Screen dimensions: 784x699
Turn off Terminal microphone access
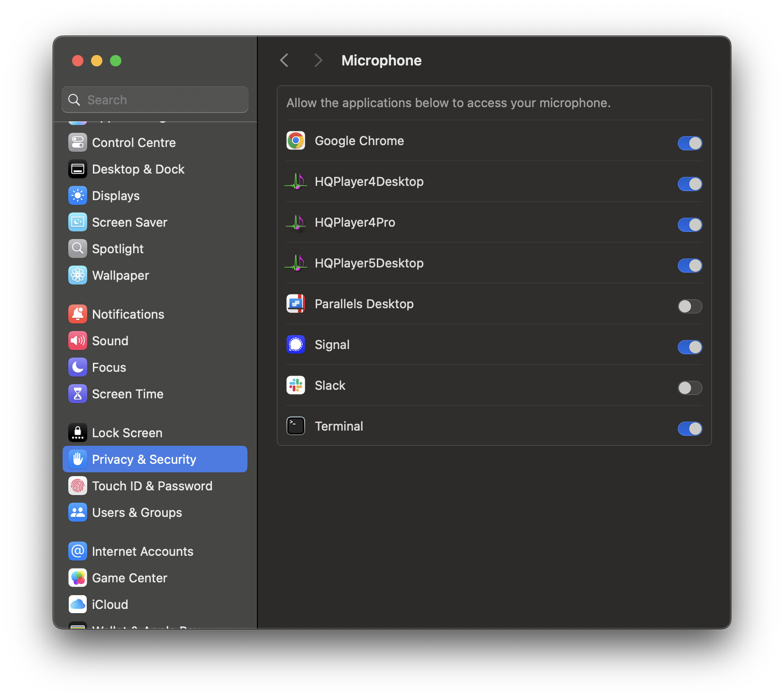(690, 429)
